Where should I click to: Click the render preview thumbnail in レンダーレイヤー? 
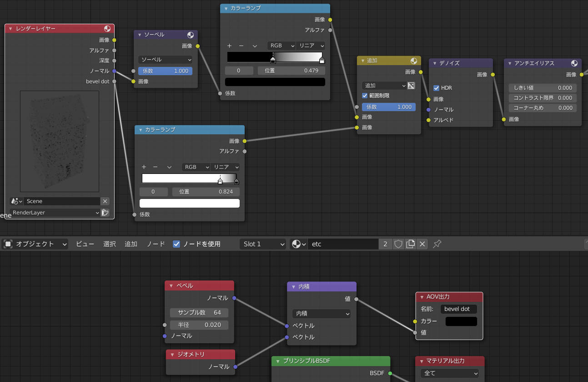pos(60,141)
